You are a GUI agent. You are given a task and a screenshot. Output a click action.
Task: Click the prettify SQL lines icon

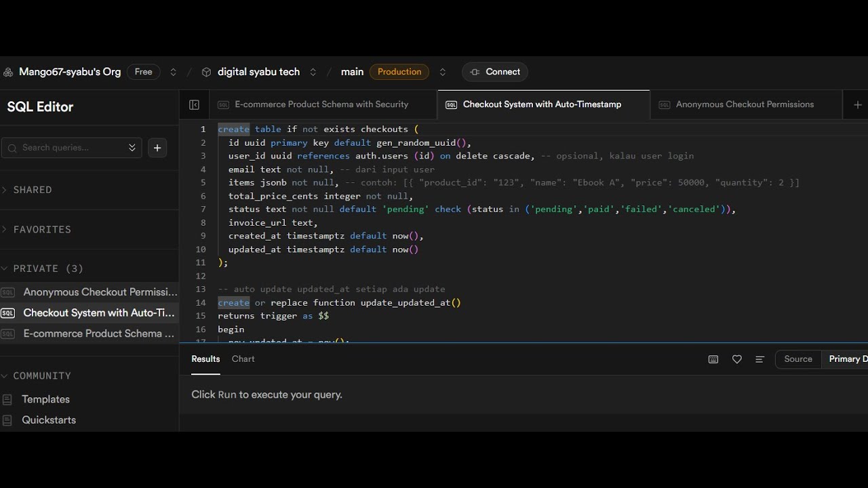tap(759, 360)
